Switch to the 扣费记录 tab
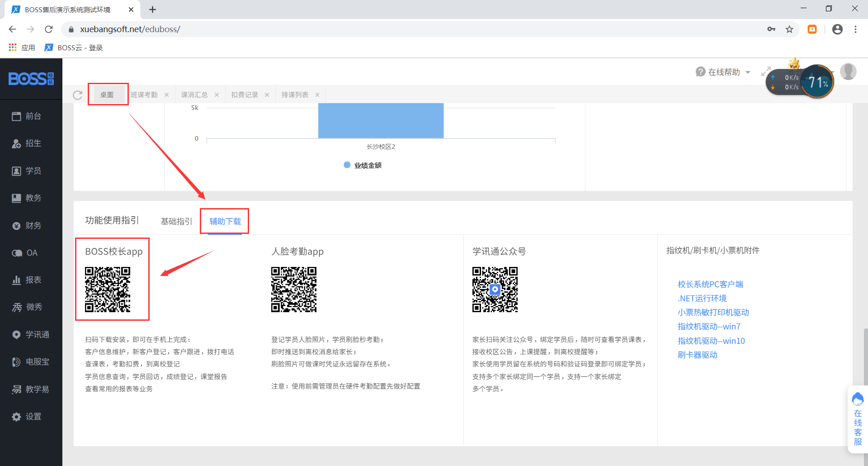 click(x=245, y=95)
